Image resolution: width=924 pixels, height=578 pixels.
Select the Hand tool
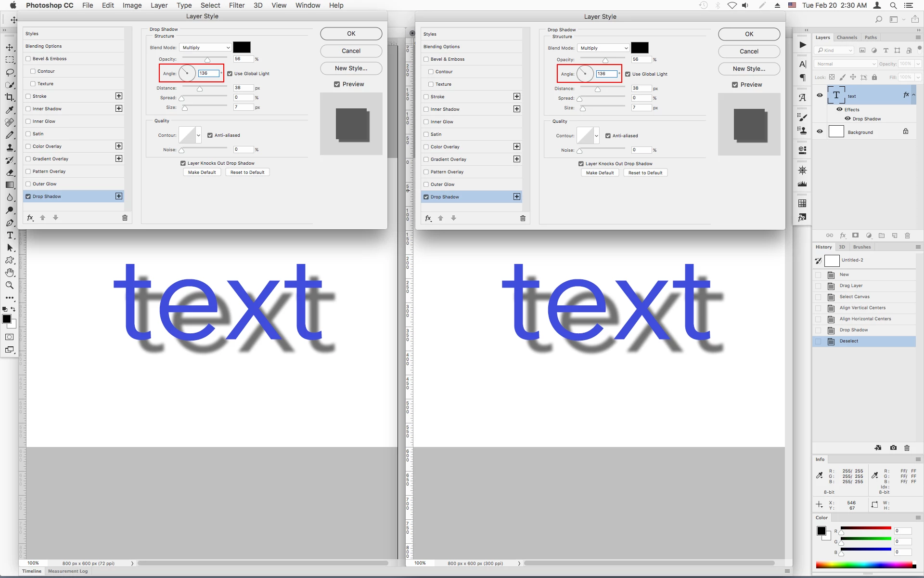point(10,273)
